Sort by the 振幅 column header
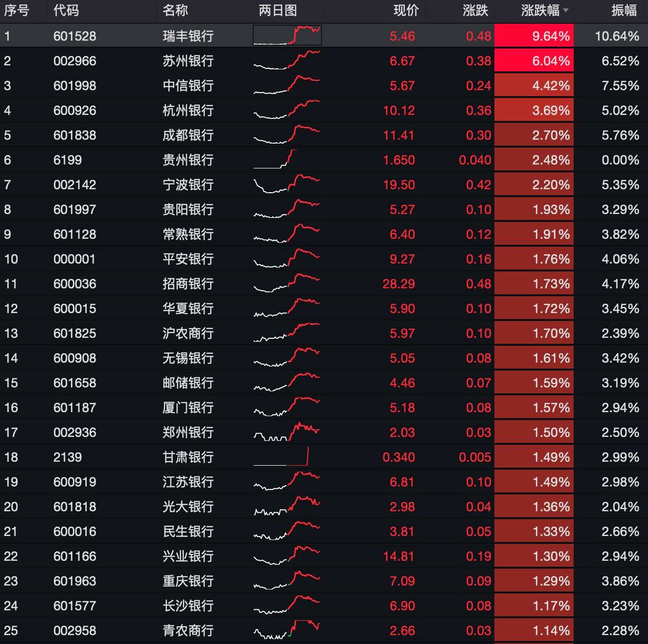The image size is (648, 644). pos(624,10)
